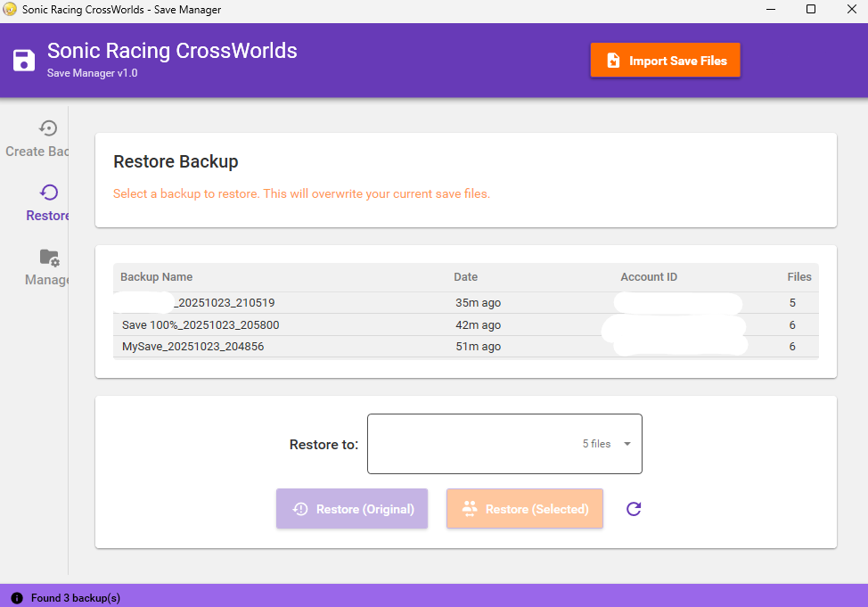Click the refresh backups icon
868x607 pixels.
tap(634, 509)
